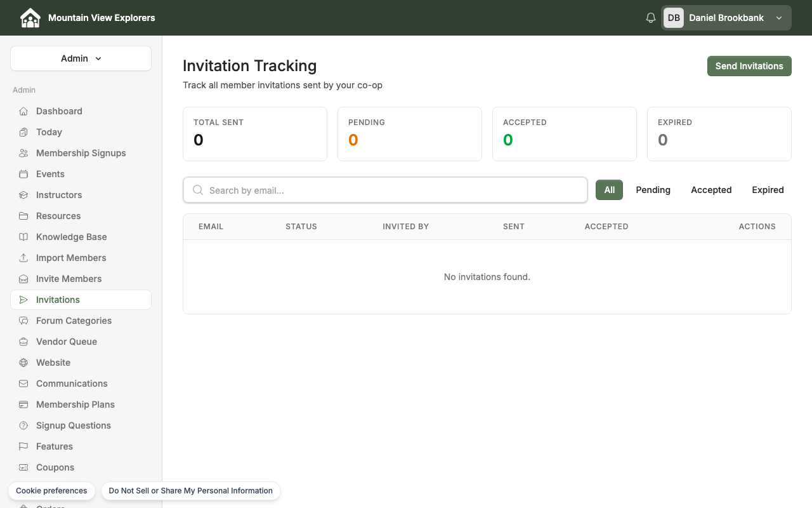The height and width of the screenshot is (508, 812).
Task: Click the Instructors graduation cap icon
Action: (x=23, y=195)
